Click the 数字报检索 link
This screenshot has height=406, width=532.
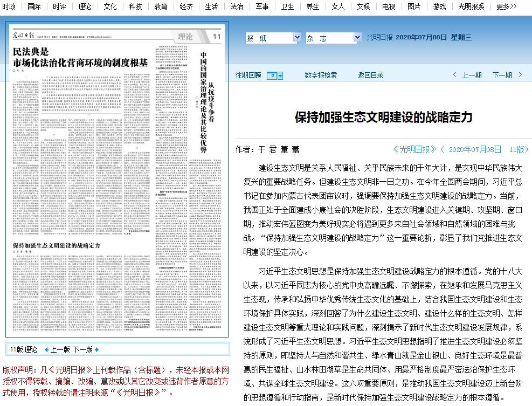point(321,75)
